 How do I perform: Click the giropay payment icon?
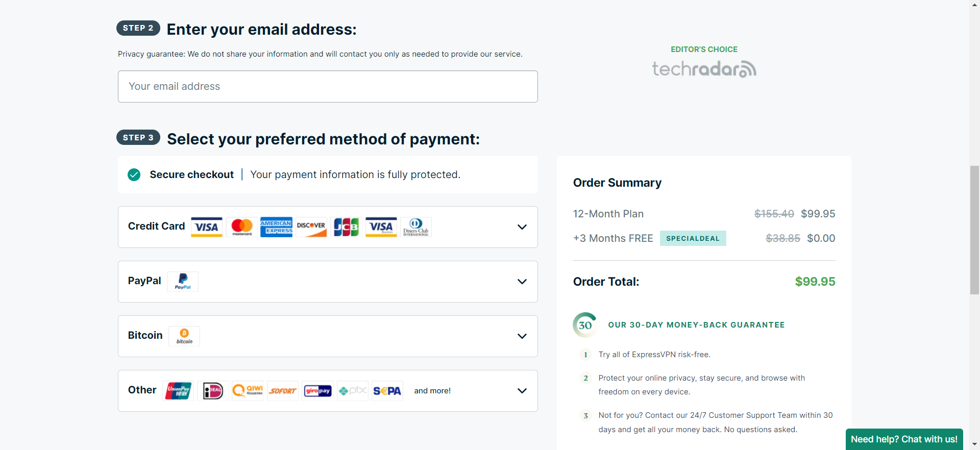point(317,391)
